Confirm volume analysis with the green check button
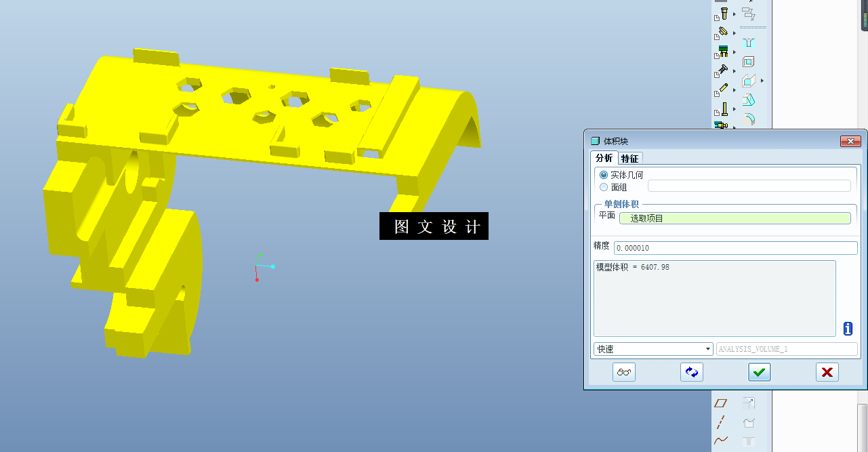868x452 pixels. 759,371
